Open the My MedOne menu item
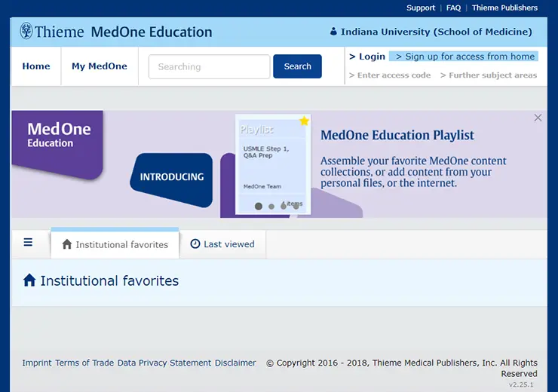Screen dimensions: 558x392 point(100,66)
